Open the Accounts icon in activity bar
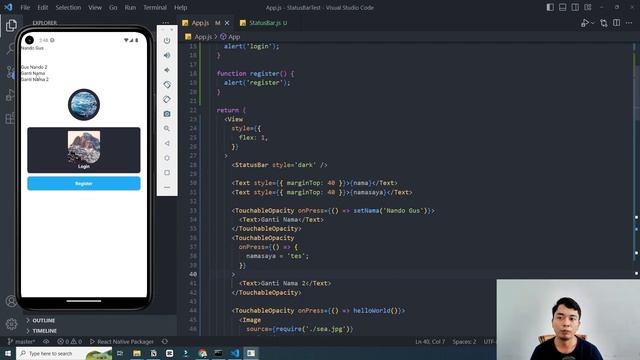The width and height of the screenshot is (640, 360). [11, 301]
